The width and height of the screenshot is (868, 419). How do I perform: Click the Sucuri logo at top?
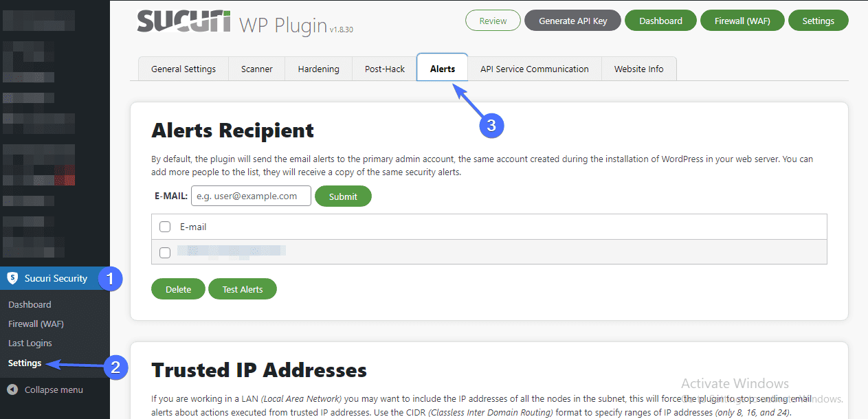pyautogui.click(x=183, y=22)
